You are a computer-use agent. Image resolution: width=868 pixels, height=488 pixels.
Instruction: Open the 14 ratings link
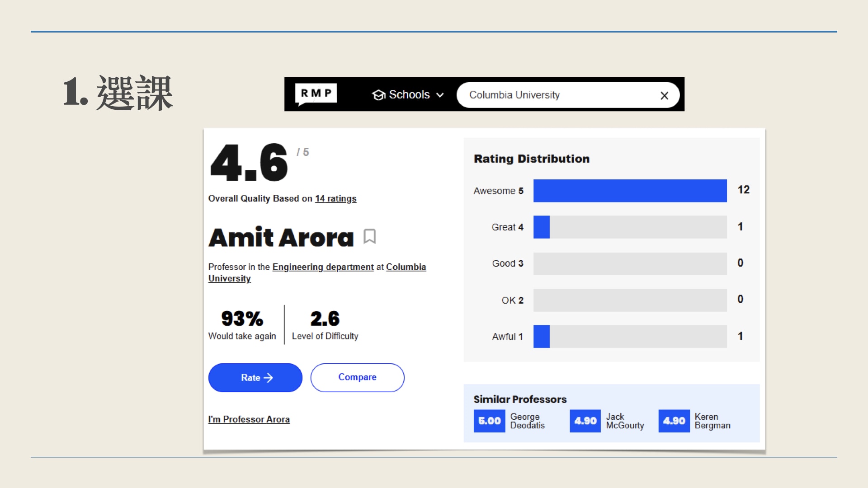coord(335,198)
